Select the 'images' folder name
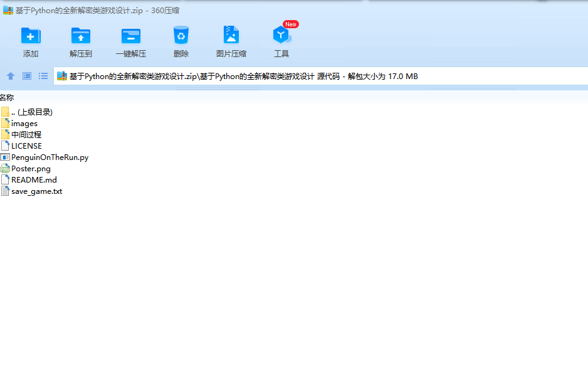The width and height of the screenshot is (588, 389). [24, 124]
